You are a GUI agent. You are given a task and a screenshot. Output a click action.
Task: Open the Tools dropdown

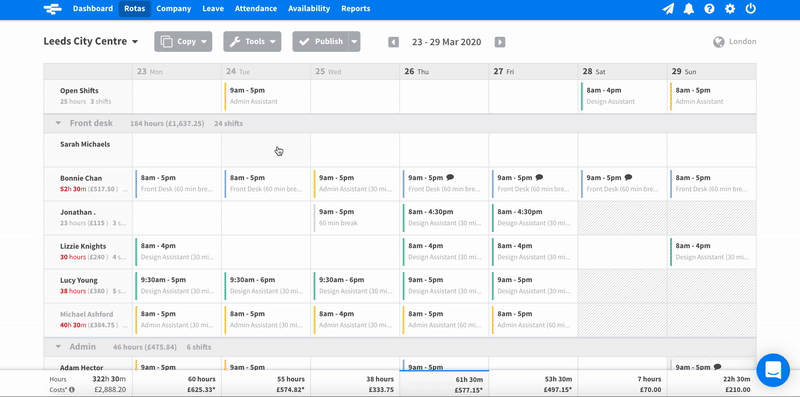(252, 42)
